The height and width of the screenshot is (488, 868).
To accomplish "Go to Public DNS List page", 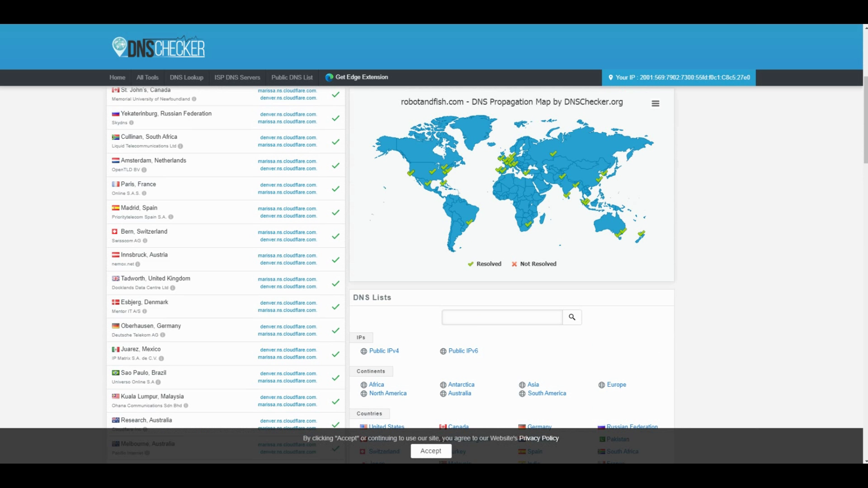I will click(292, 77).
